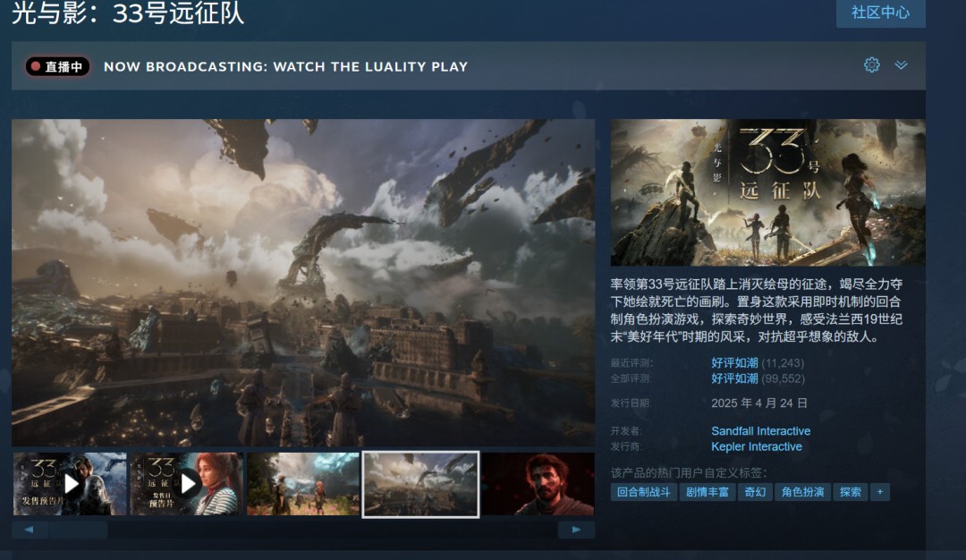966x560 pixels.
Task: Collapse the broadcast panel chevron
Action: 901,65
